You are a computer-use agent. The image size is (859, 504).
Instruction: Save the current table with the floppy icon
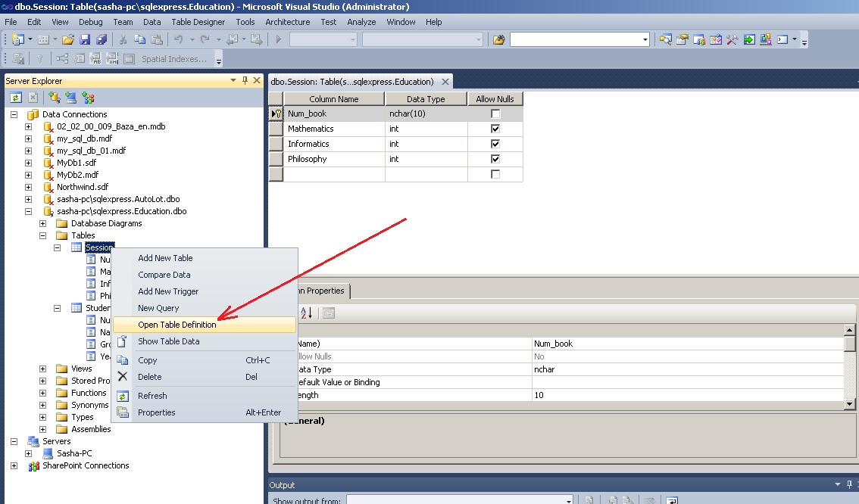pyautogui.click(x=85, y=39)
